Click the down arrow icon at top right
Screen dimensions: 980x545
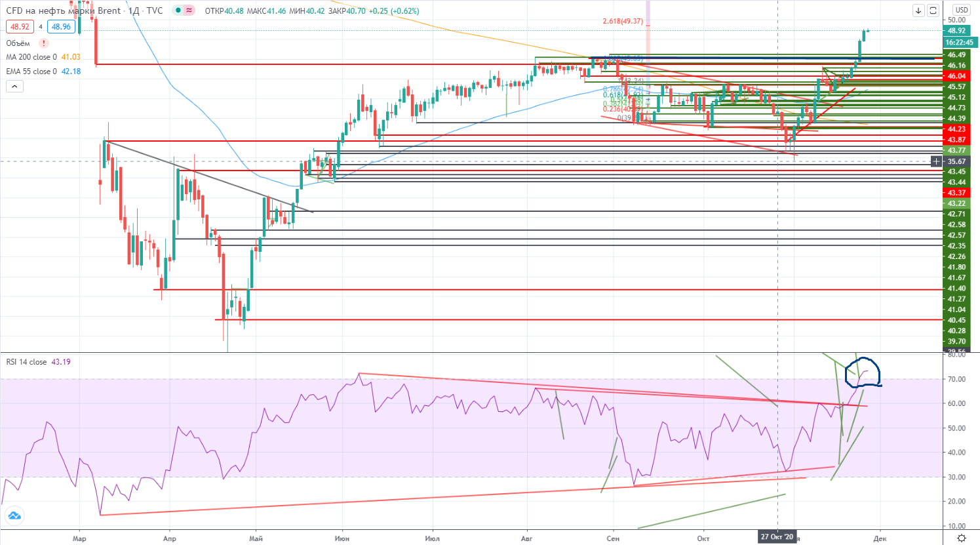coord(918,10)
